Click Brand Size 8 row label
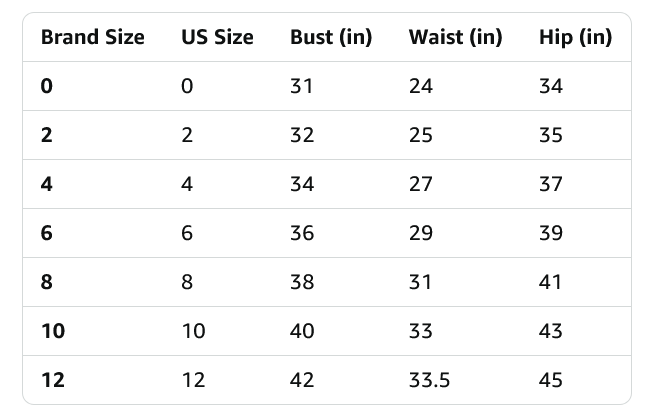Viewport: 645px width, 415px height. pyautogui.click(x=46, y=282)
